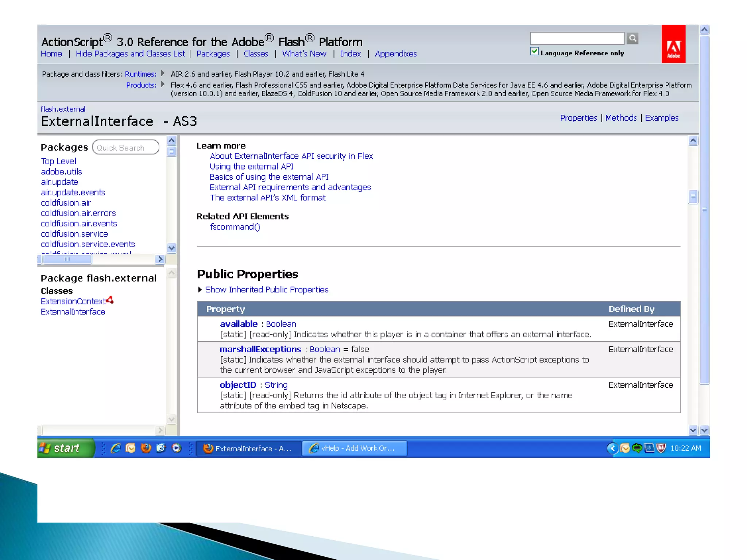This screenshot has width=747, height=560.
Task: Click the Outlook Express quick launch icon
Action: [161, 448]
